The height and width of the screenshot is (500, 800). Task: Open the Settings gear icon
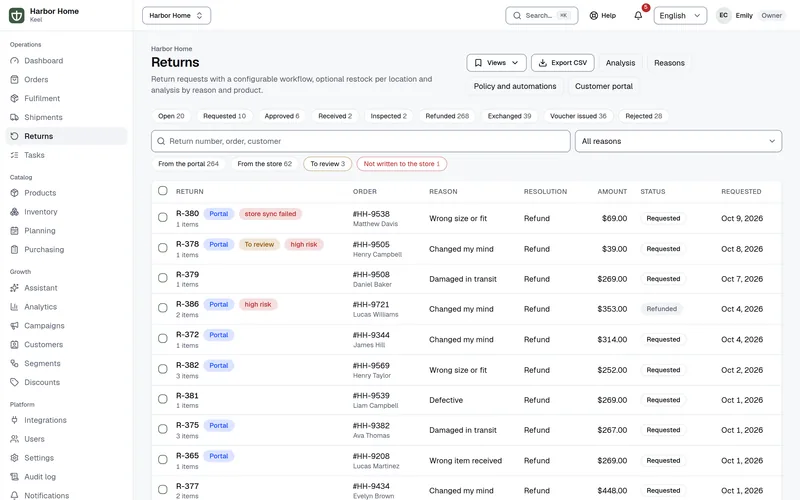tap(14, 458)
